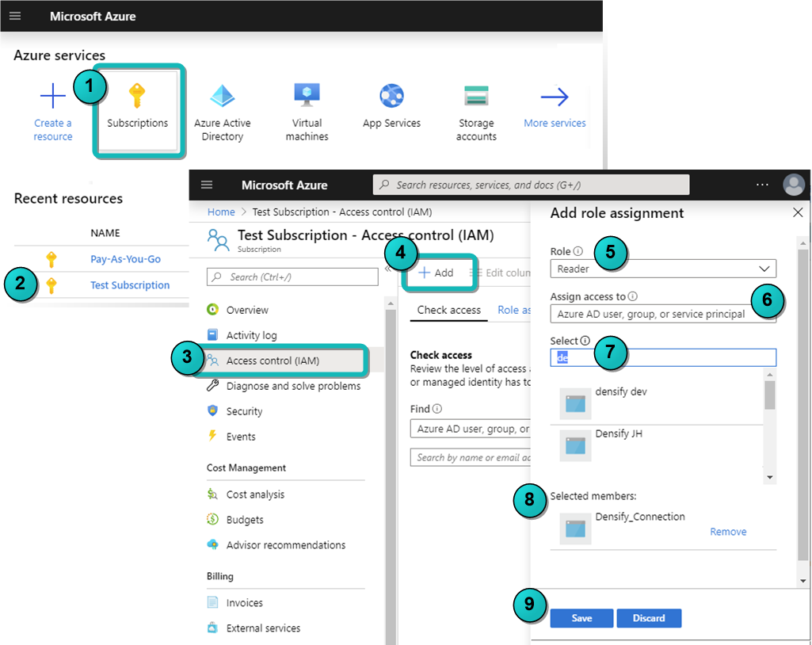Collapse the sidebar with the double chevron
812x645 pixels.
pos(388,269)
